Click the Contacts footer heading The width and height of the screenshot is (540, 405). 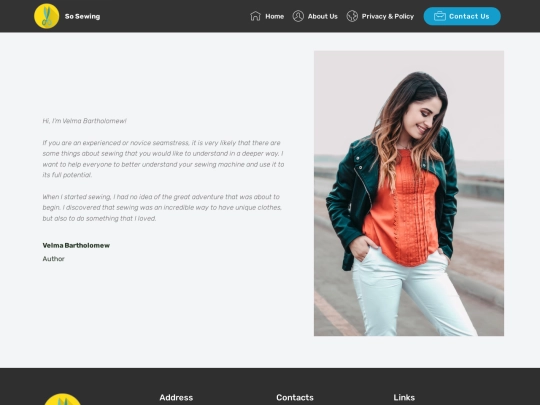pos(295,397)
